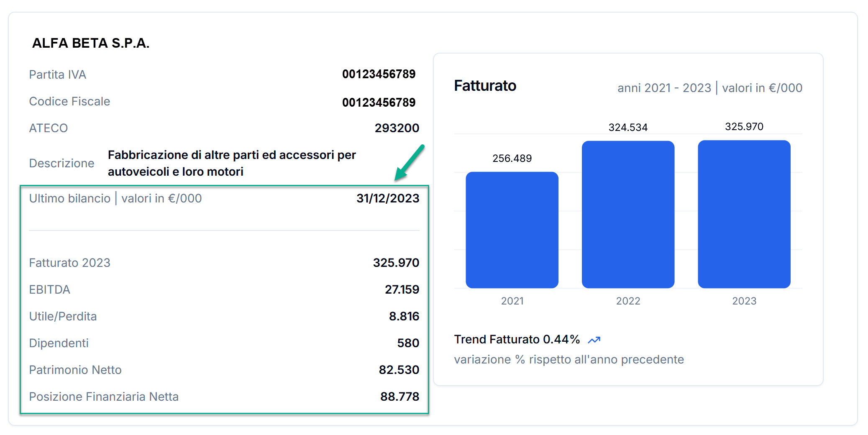Click the Dipendenti label
Screen dimensions: 868x435
coord(59,343)
